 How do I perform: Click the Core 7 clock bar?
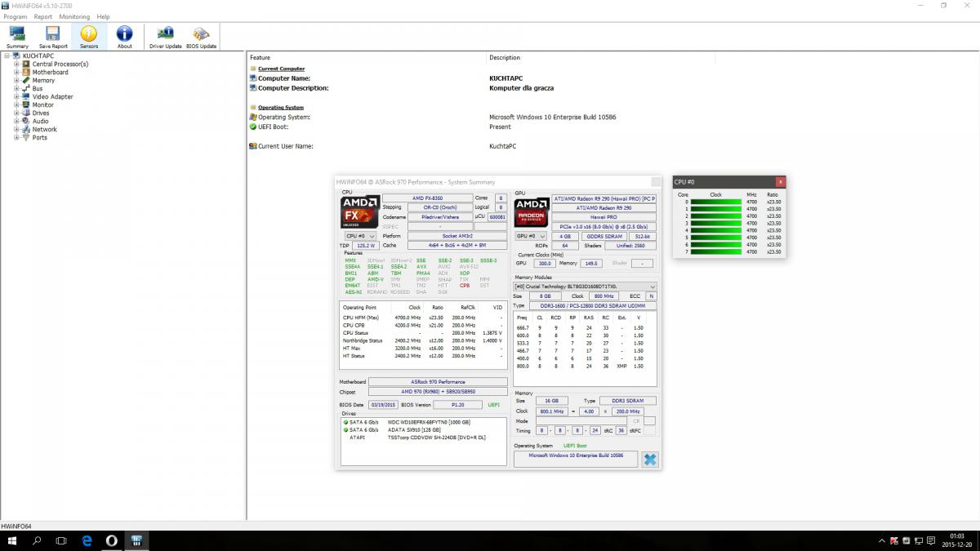pyautogui.click(x=715, y=251)
